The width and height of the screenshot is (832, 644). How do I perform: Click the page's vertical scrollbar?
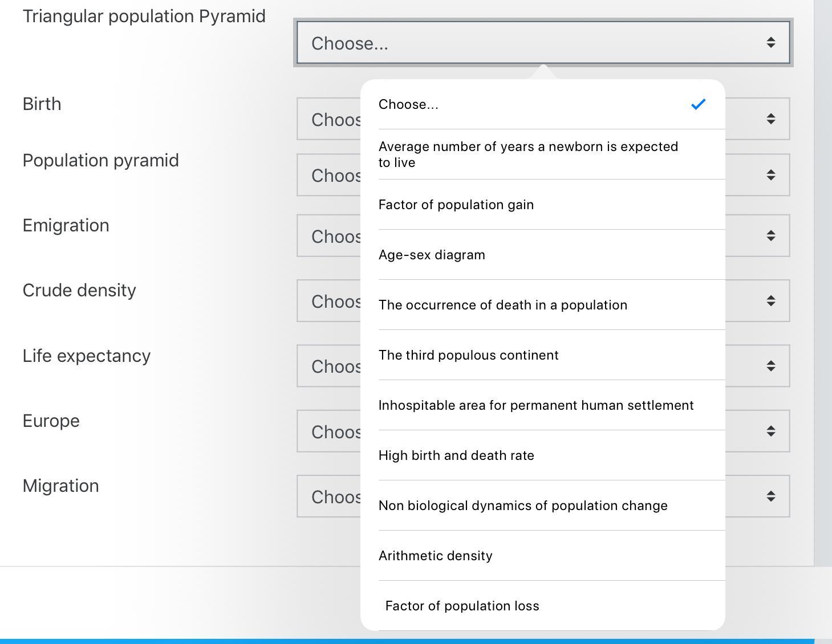[x=823, y=285]
